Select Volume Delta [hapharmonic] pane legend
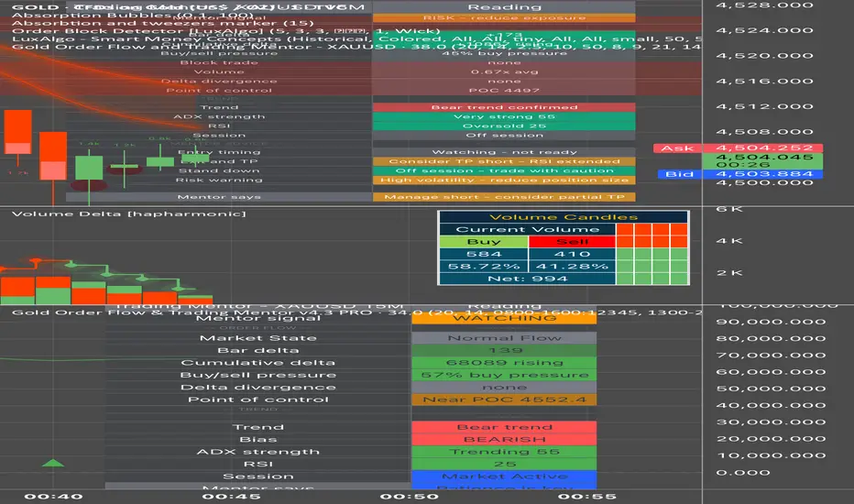854x504 pixels. tap(128, 214)
